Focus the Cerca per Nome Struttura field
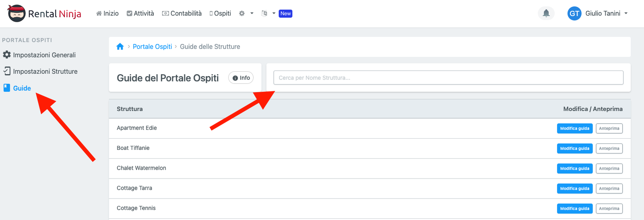 point(448,78)
